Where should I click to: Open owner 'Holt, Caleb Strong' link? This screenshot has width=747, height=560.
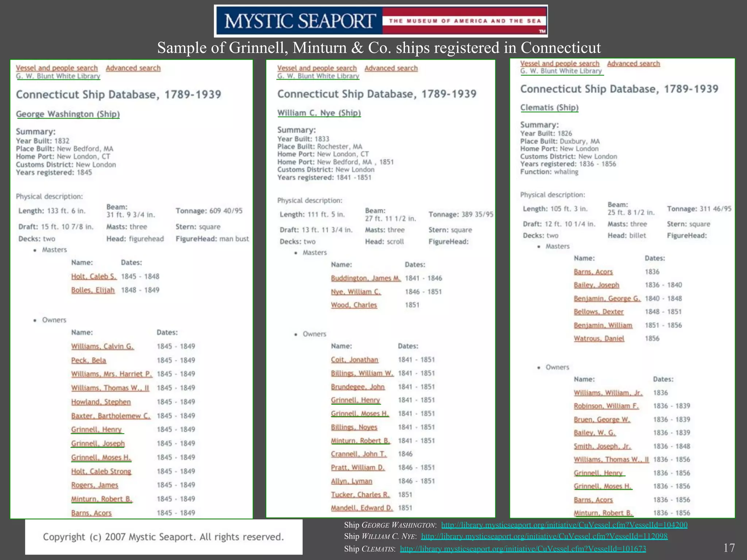pyautogui.click(x=101, y=471)
